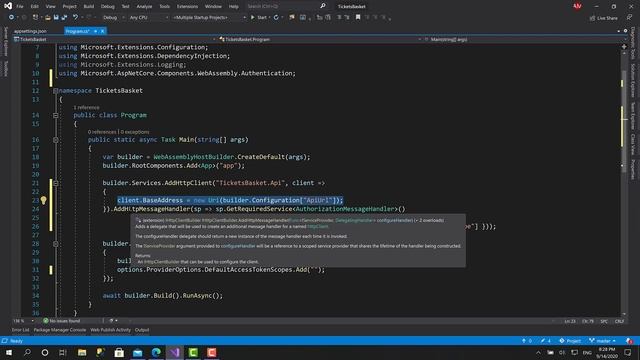Collapse the code block at line 28
Viewport: 640px width, 360px height.
pyautogui.click(x=56, y=244)
